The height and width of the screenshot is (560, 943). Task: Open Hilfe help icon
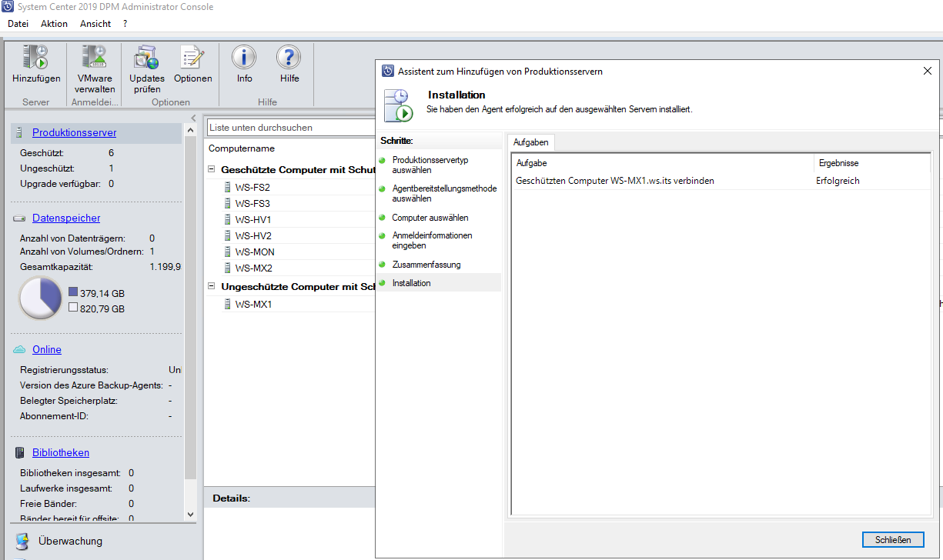[x=289, y=58]
